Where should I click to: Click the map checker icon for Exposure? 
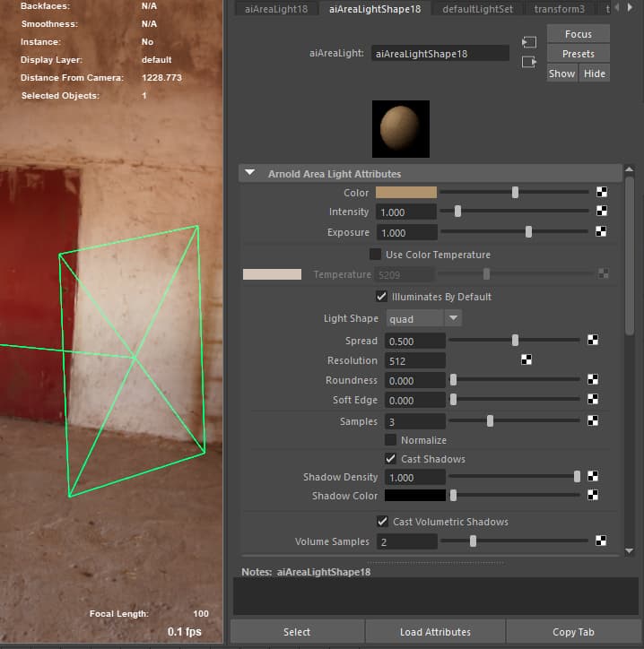[x=602, y=232]
